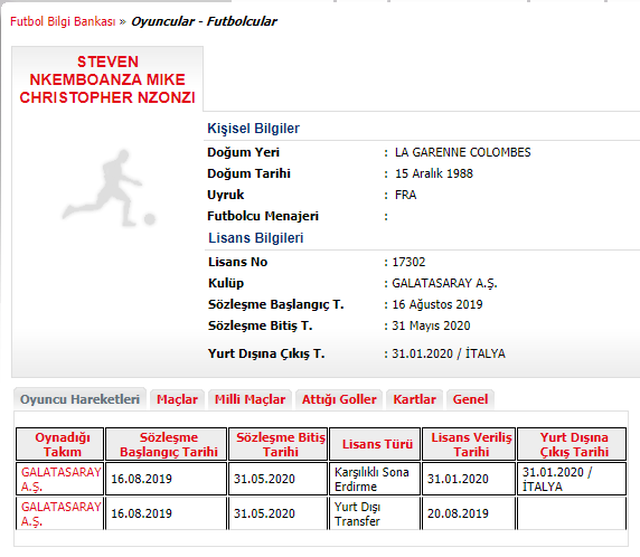
Task: Open GALATASARAY A.Ş. link in Yurt Dışı Transfer row
Action: [60, 514]
